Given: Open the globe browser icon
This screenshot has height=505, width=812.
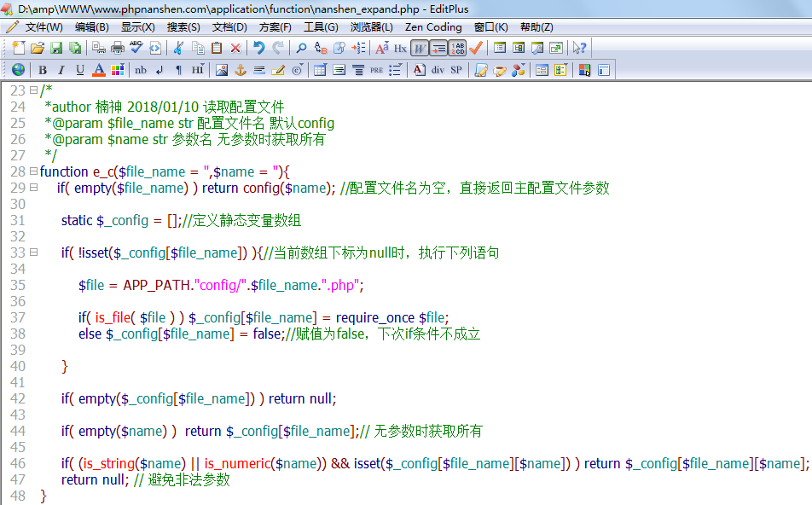Looking at the screenshot, I should pyautogui.click(x=18, y=69).
